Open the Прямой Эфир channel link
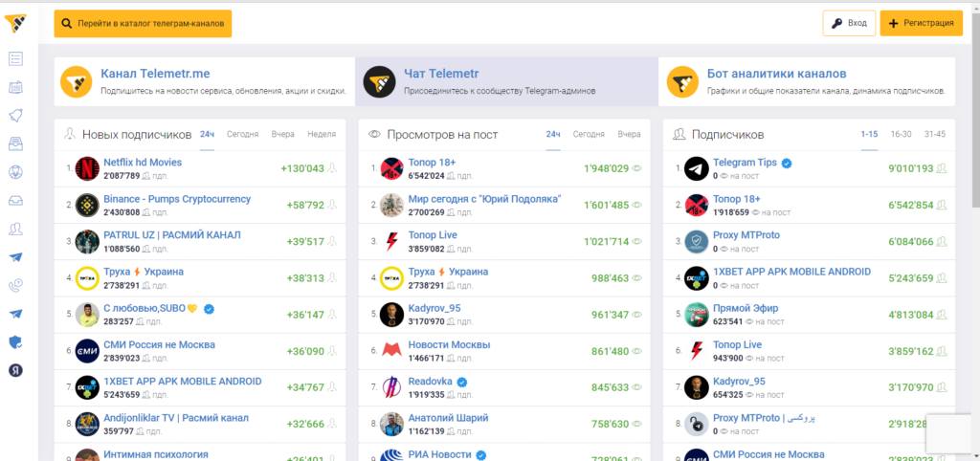The width and height of the screenshot is (980, 461). (x=746, y=309)
